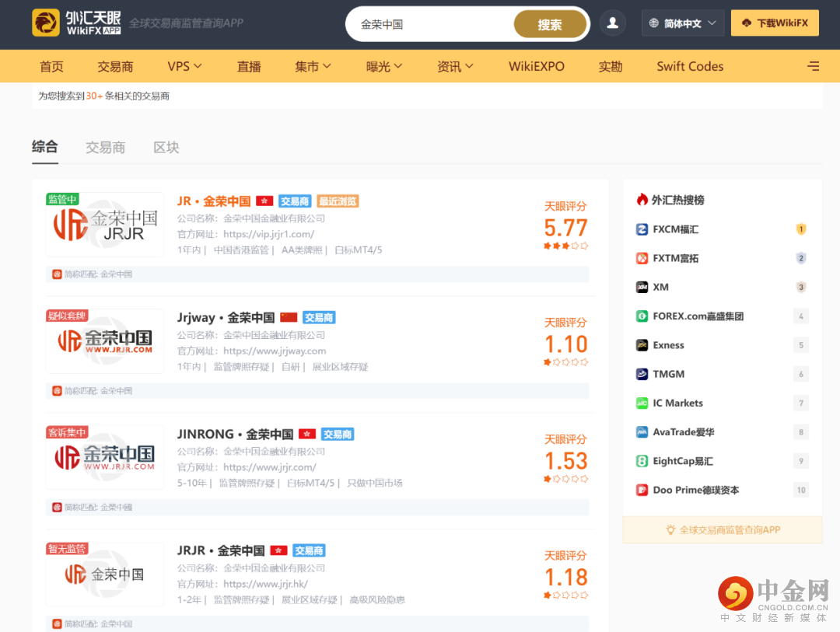The image size is (840, 632).
Task: Click the 金荣中国 JRJR logo thumbnail
Action: click(x=104, y=225)
